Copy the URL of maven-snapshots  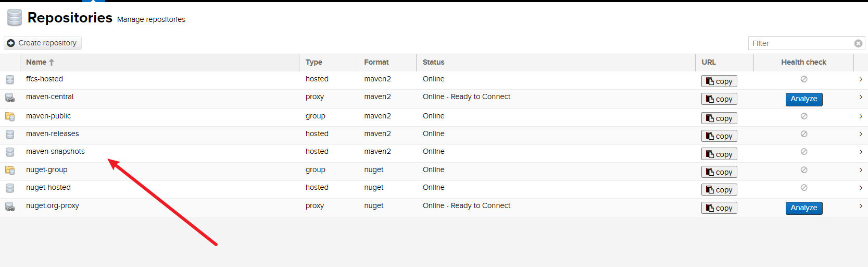719,154
